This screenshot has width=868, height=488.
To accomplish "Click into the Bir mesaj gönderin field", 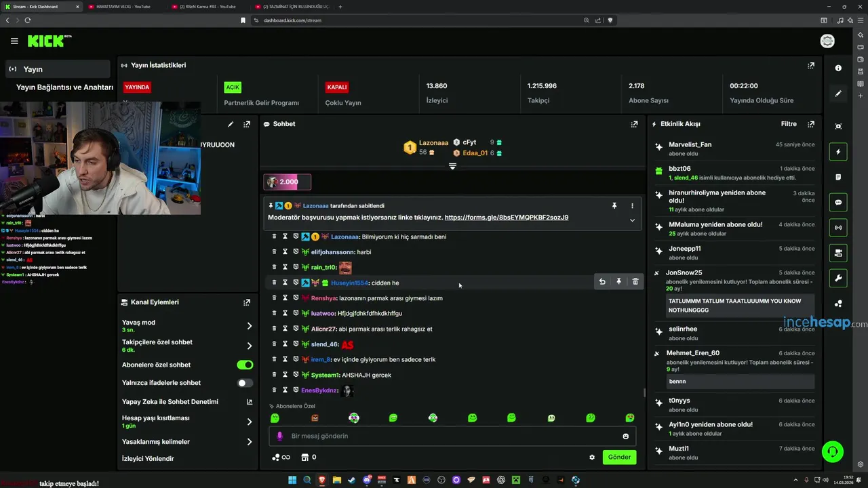I will pyautogui.click(x=451, y=436).
